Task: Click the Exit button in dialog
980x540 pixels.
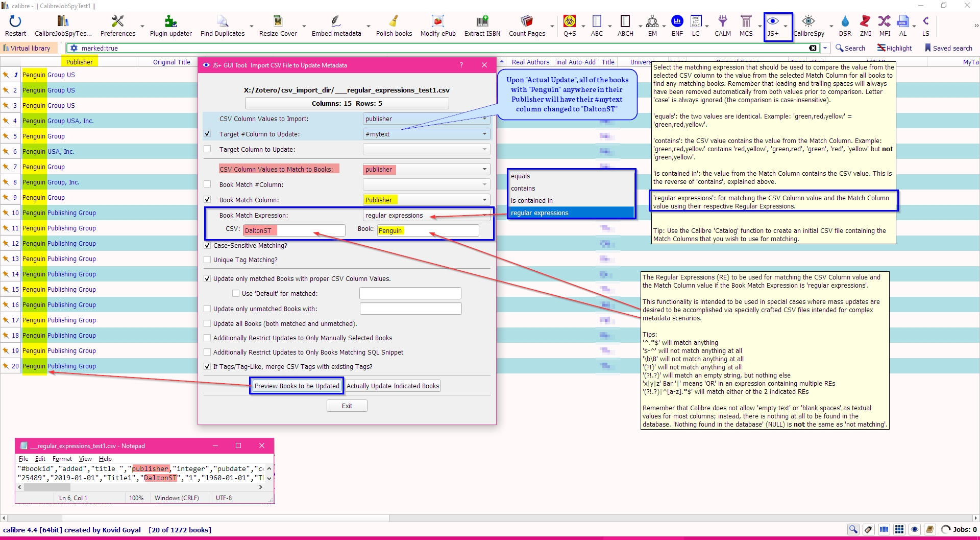Action: tap(347, 406)
